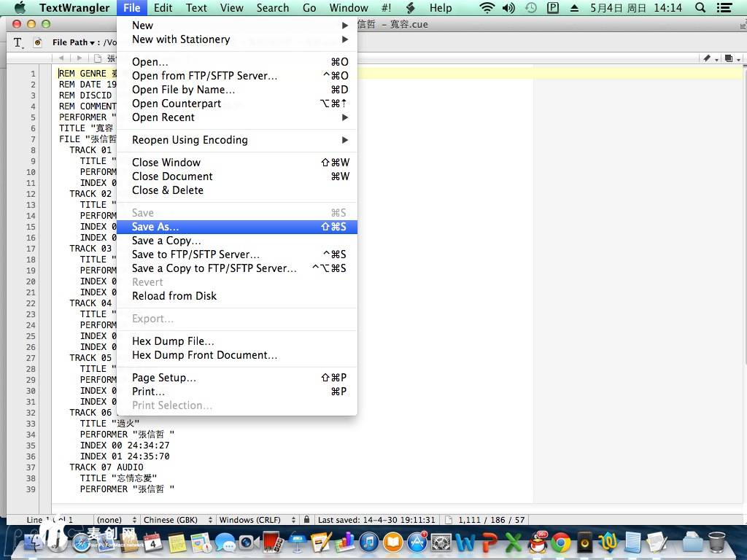Screen dimensions: 747x560
Task: Open Google Chrome from the Dock
Action: point(560,542)
